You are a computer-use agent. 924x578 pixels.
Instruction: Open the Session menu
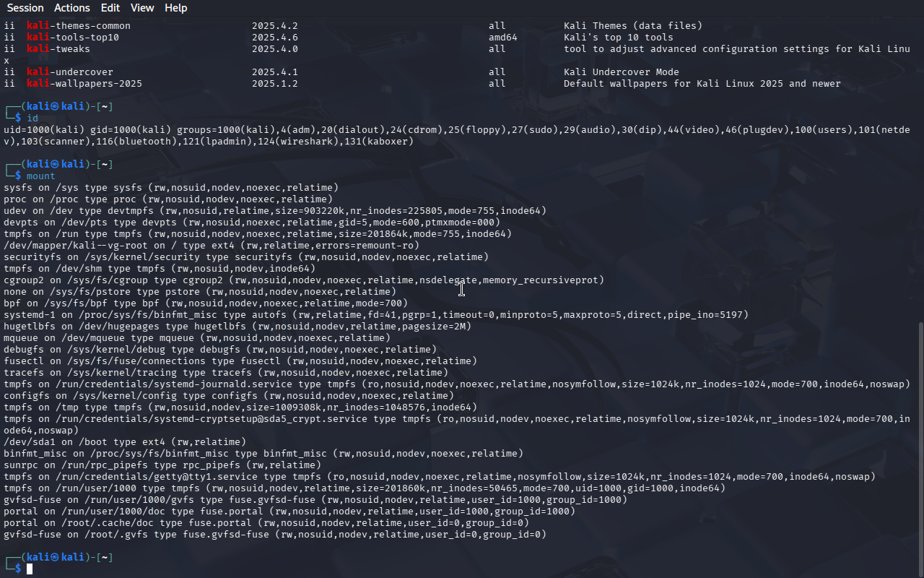point(25,8)
